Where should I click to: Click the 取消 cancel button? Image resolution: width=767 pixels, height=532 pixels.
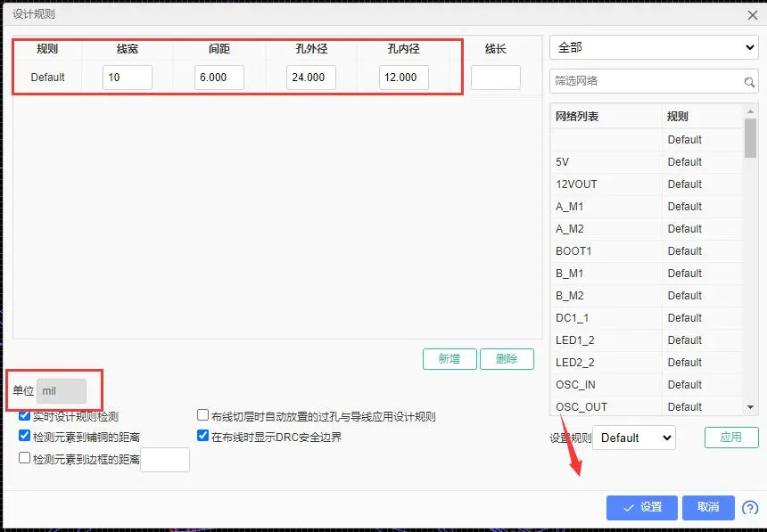pos(708,507)
